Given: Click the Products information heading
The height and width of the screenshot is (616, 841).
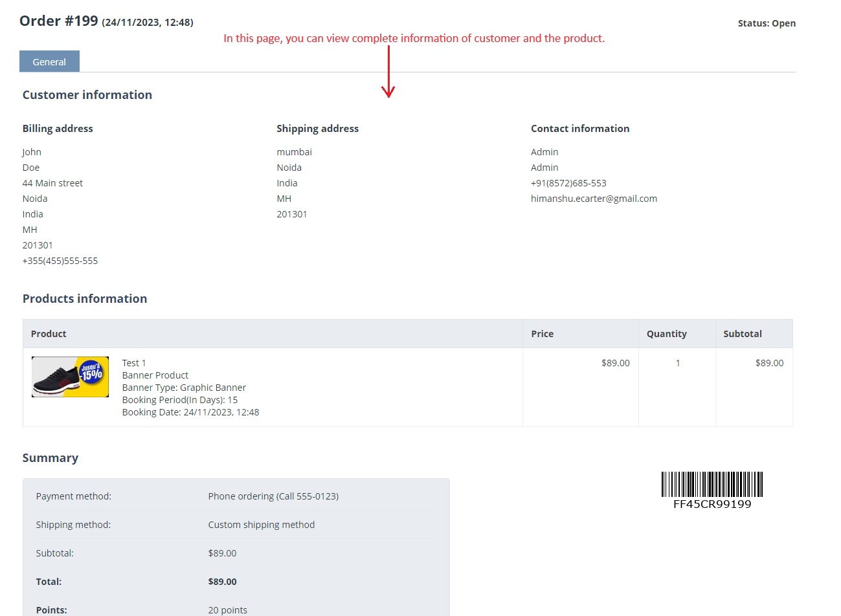Looking at the screenshot, I should (85, 299).
